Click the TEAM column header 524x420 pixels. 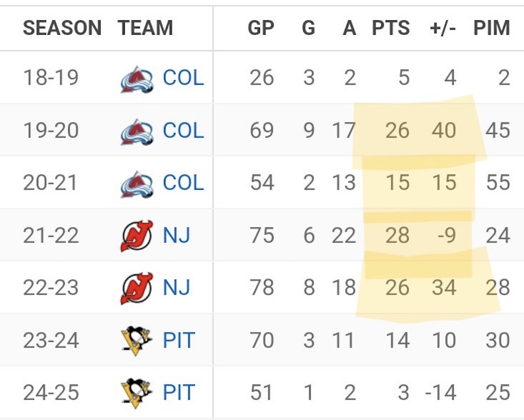[145, 28]
